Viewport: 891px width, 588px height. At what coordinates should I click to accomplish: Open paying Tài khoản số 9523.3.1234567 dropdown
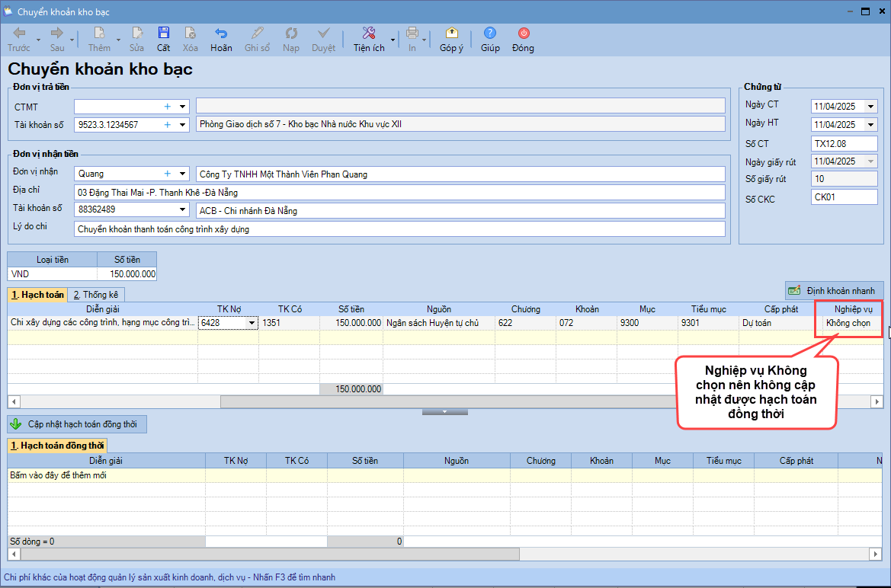[182, 124]
